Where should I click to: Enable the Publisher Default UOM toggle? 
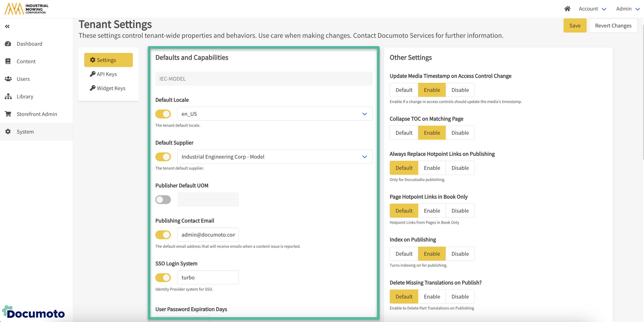point(163,199)
